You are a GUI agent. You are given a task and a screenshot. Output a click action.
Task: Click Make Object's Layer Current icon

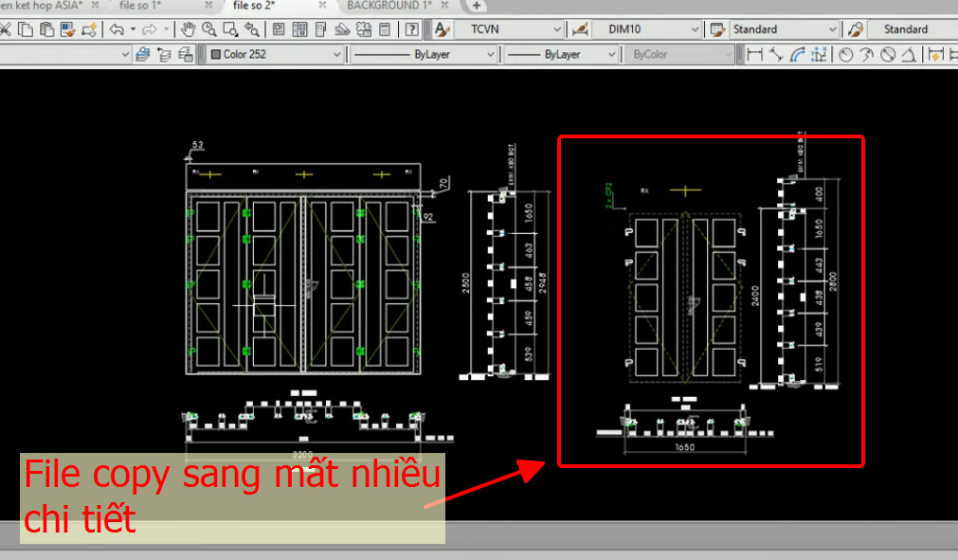(162, 54)
